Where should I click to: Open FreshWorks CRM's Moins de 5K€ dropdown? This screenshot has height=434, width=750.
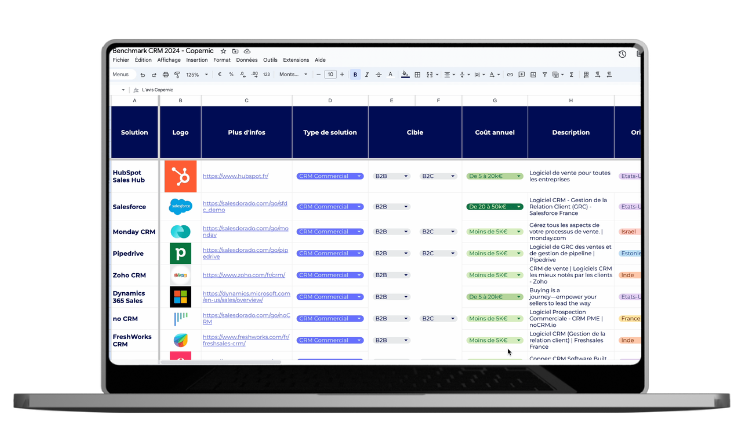495,340
